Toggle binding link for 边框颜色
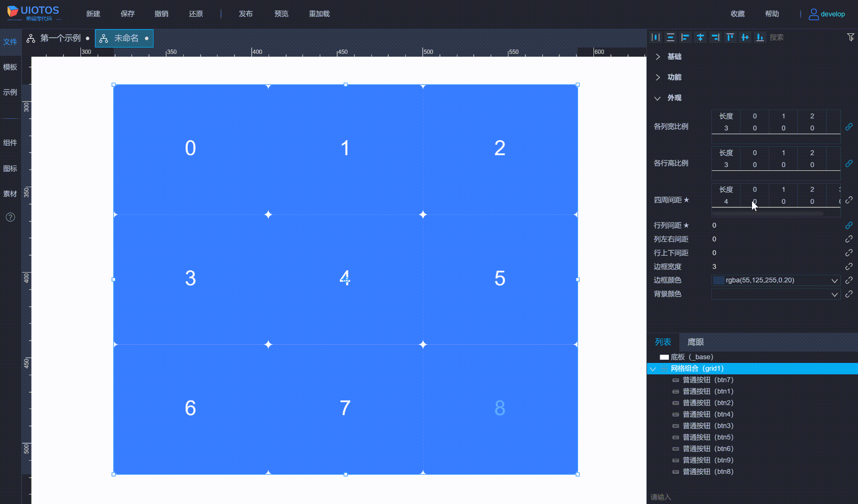This screenshot has height=504, width=858. click(x=849, y=280)
